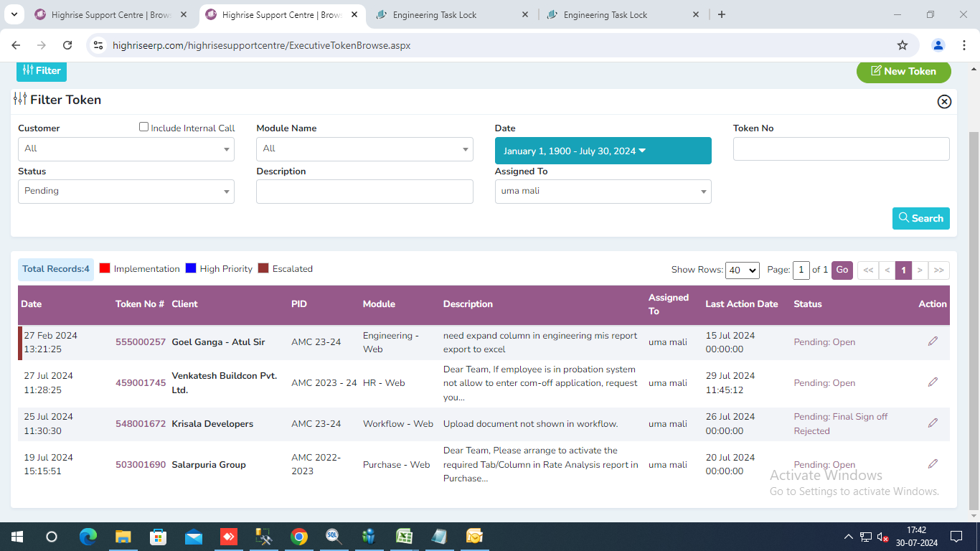
Task: Click the edit pencil for Krisala Developers row
Action: point(933,423)
